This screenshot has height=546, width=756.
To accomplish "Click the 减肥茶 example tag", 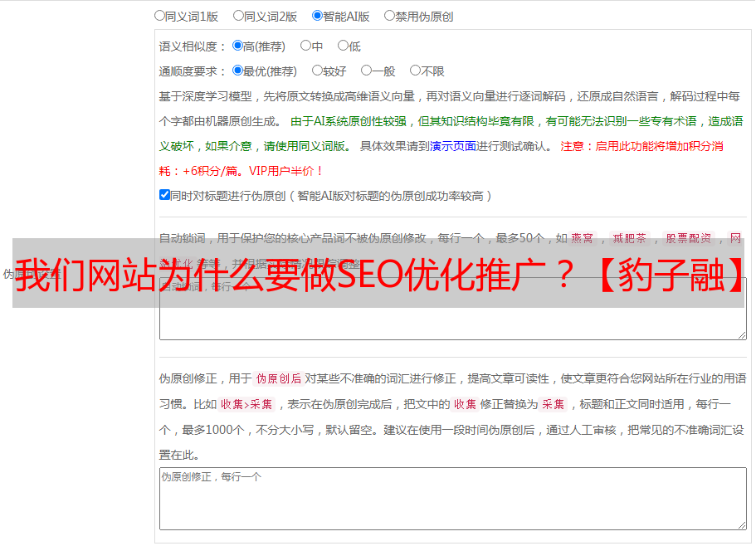I will pos(629,238).
